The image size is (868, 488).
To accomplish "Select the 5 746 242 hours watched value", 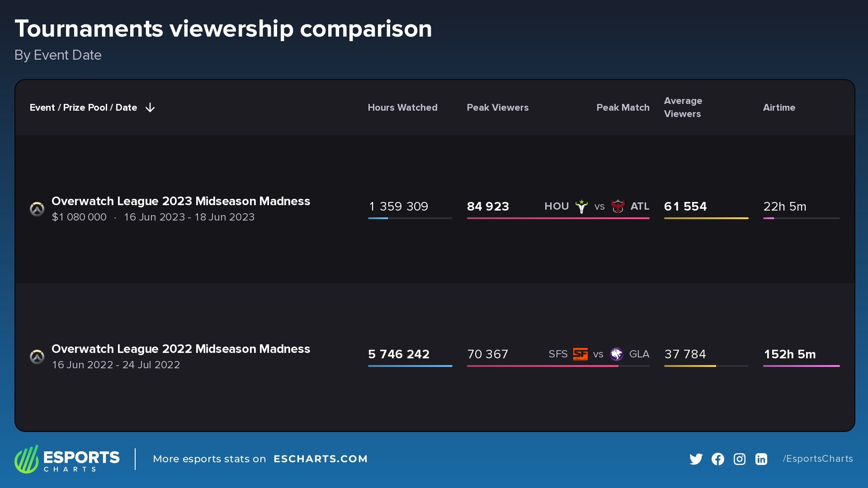I will tap(399, 354).
